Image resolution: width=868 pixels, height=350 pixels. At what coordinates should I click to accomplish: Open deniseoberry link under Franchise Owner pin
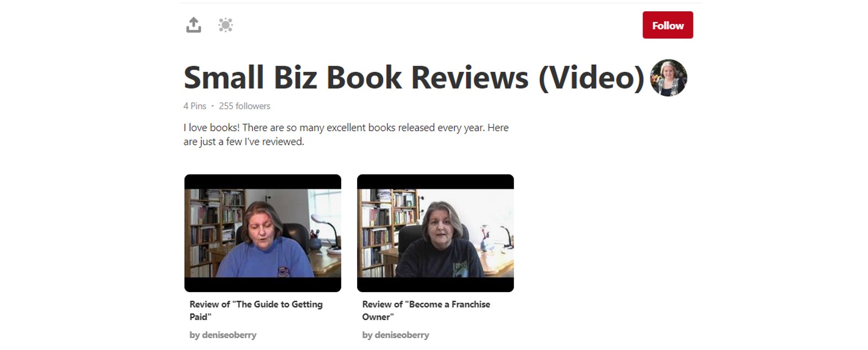click(x=396, y=335)
